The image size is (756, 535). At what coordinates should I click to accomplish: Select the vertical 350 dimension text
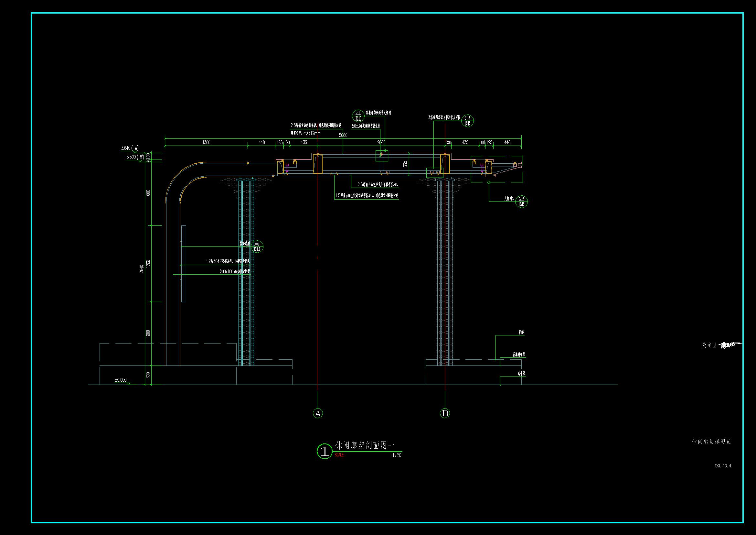point(406,163)
